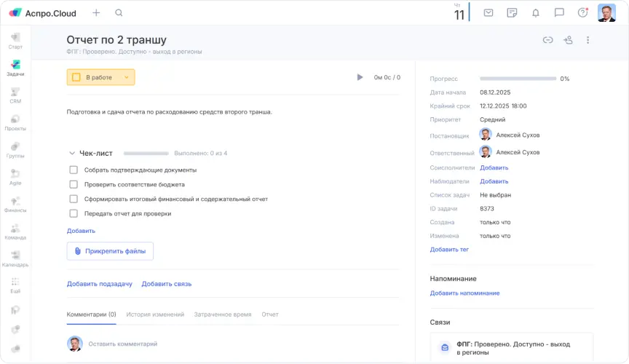
Task: Switch to 'Затраченное время' tab
Action: (222, 314)
